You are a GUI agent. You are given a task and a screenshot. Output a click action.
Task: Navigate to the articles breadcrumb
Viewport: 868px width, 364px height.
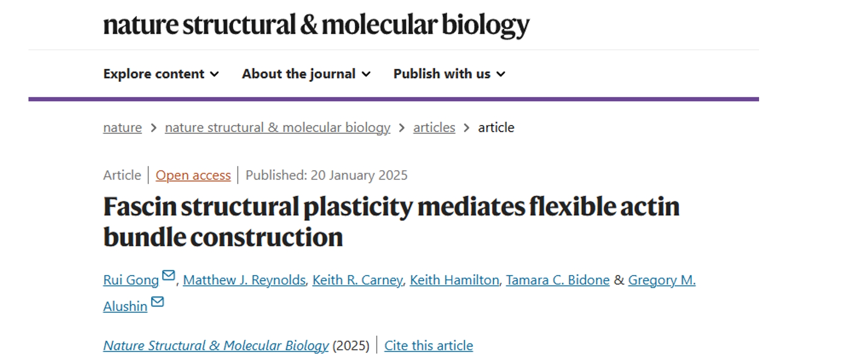pos(434,128)
